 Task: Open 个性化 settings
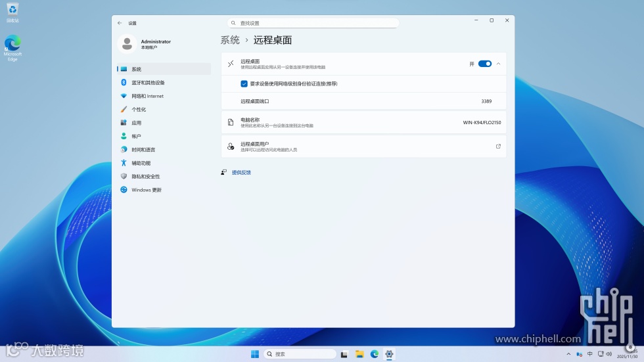(164, 110)
